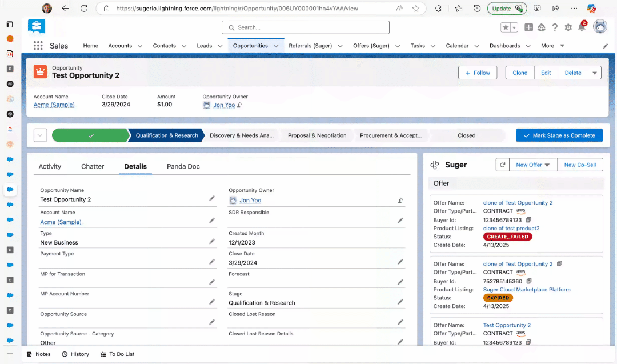The image size is (617, 364).
Task: Refresh the Suger panel
Action: pos(503,165)
